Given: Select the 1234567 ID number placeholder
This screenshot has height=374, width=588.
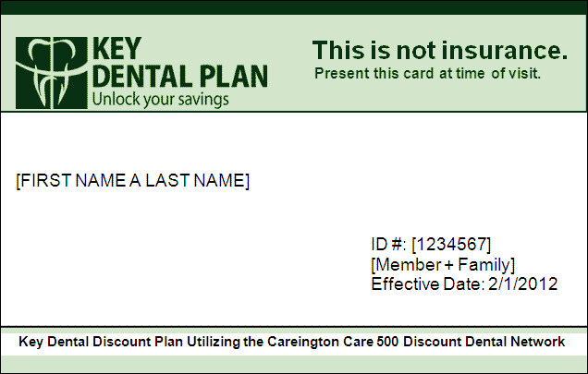Looking at the screenshot, I should tap(451, 244).
